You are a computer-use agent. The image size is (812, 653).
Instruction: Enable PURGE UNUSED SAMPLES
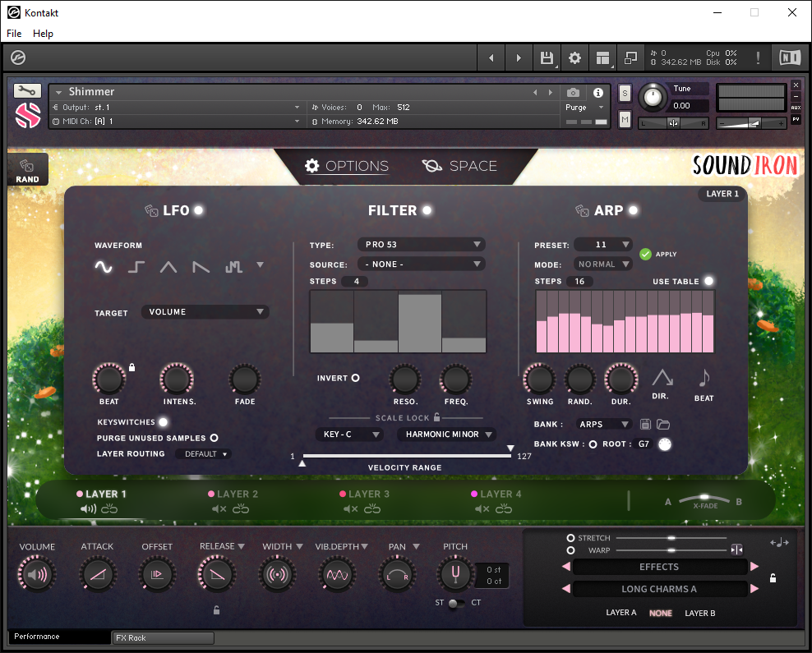(x=214, y=438)
